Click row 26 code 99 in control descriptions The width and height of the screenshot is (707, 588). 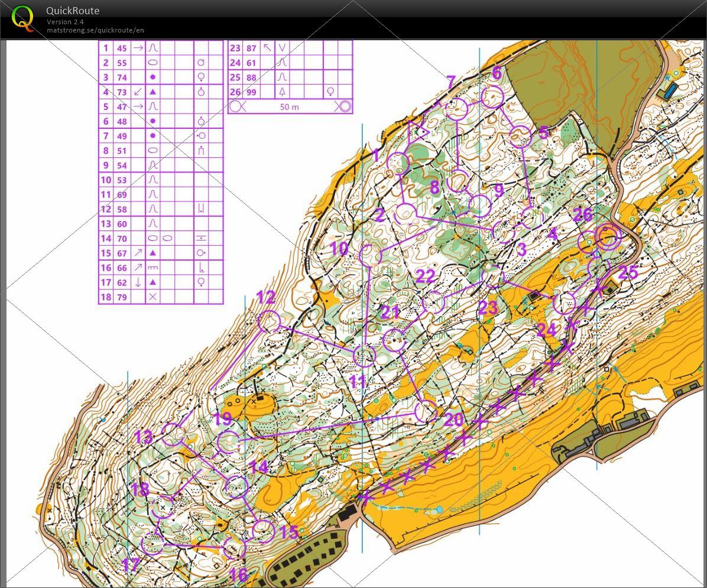coord(252,92)
